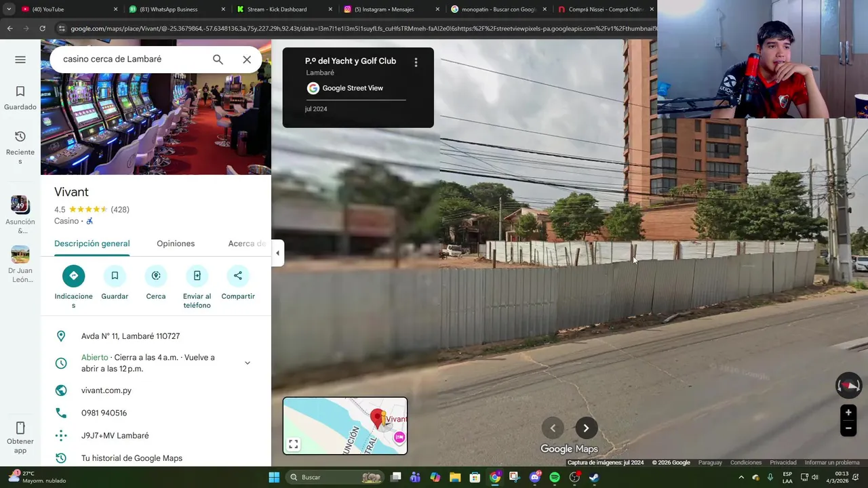
Task: Click Informar un problema link
Action: click(x=832, y=463)
